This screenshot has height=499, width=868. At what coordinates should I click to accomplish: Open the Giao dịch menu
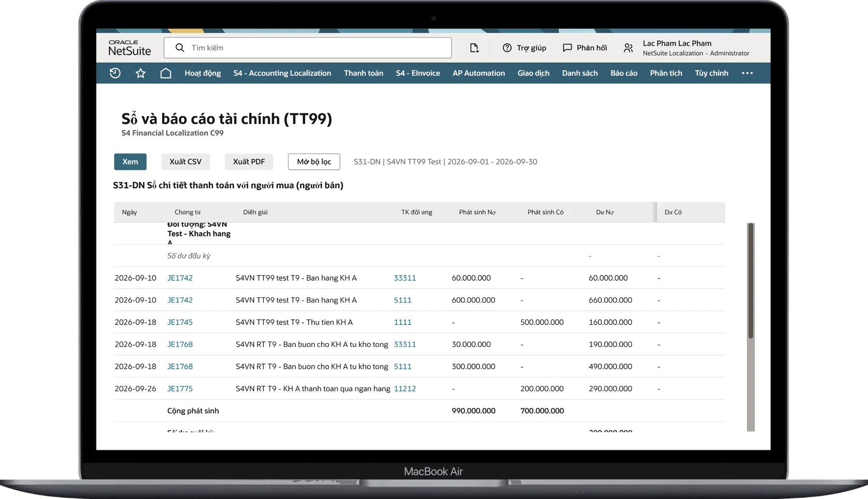coord(533,73)
